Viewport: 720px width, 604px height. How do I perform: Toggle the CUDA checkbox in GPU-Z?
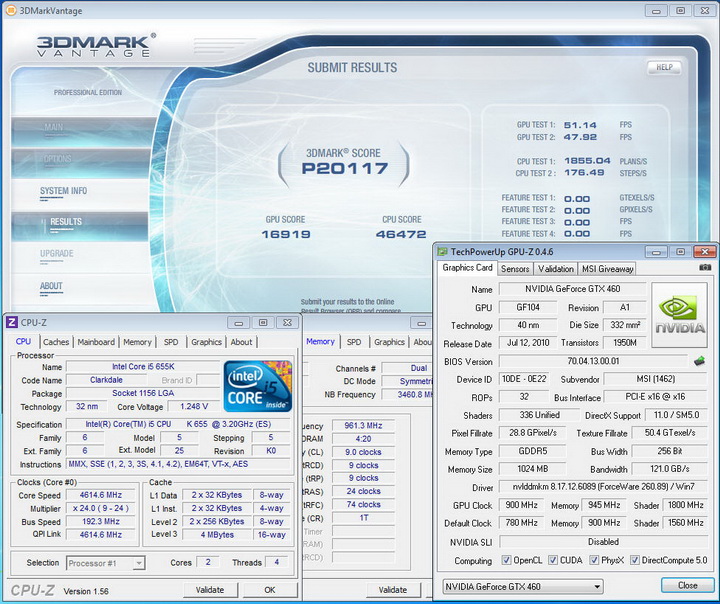553,560
